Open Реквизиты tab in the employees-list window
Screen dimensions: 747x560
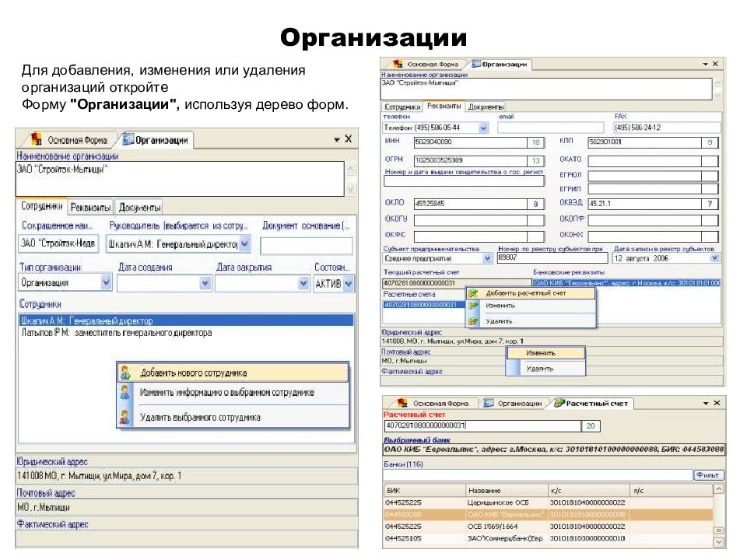tap(90, 207)
